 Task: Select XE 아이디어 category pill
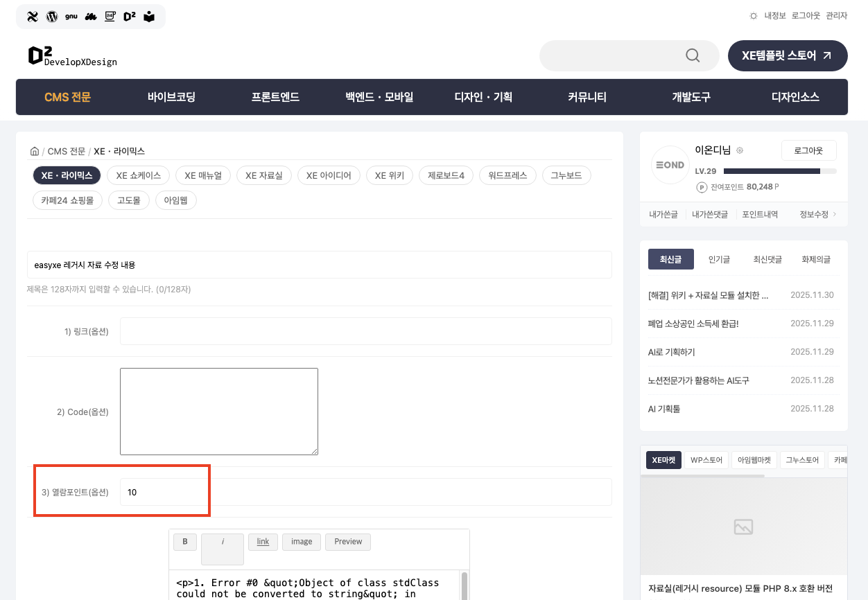[329, 175]
